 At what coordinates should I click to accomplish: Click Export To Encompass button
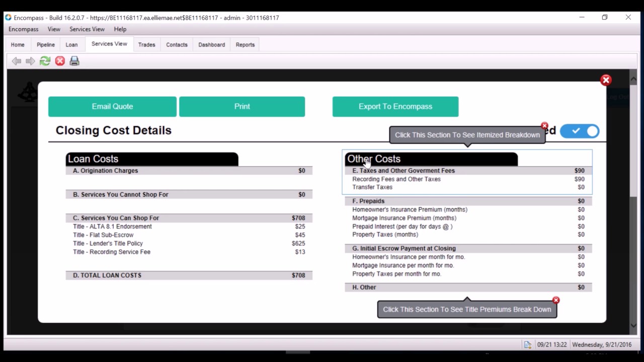click(395, 107)
